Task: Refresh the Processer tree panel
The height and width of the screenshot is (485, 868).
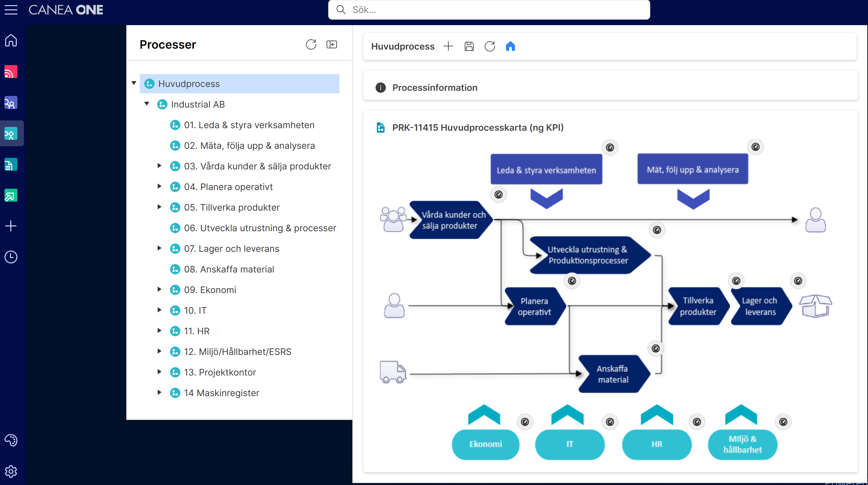Action: pyautogui.click(x=311, y=44)
